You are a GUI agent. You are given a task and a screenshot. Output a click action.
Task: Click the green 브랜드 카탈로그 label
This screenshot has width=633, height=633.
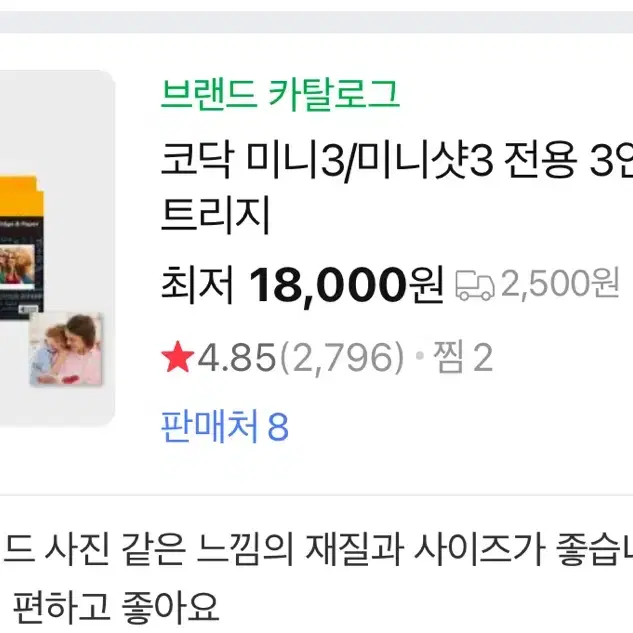pos(280,95)
